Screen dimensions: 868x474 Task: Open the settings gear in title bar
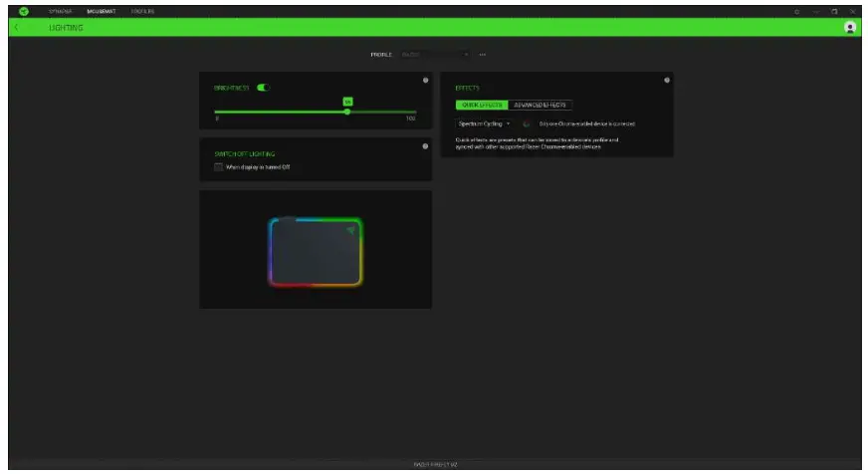(797, 12)
